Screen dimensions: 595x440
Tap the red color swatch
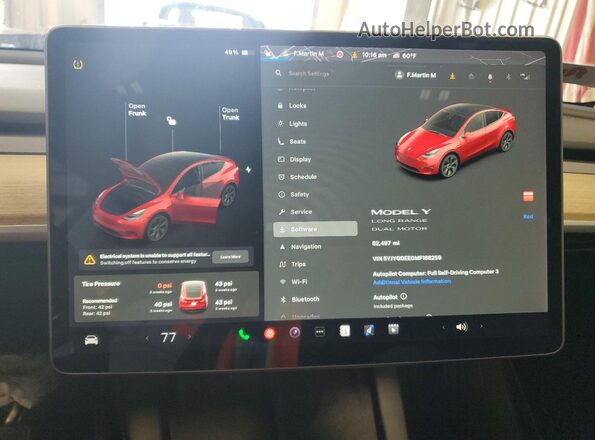(528, 196)
